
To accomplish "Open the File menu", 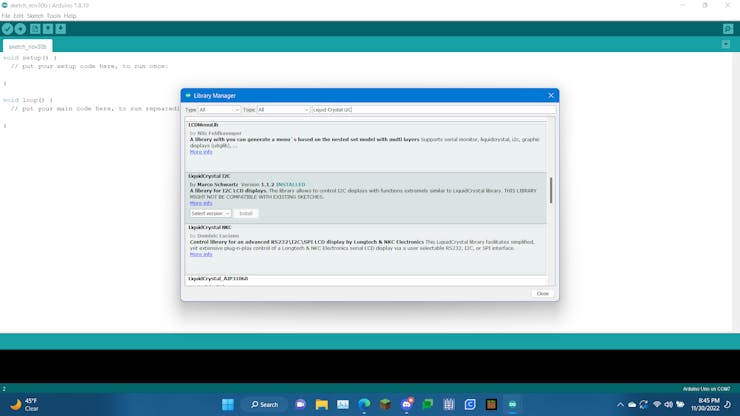I will 6,16.
